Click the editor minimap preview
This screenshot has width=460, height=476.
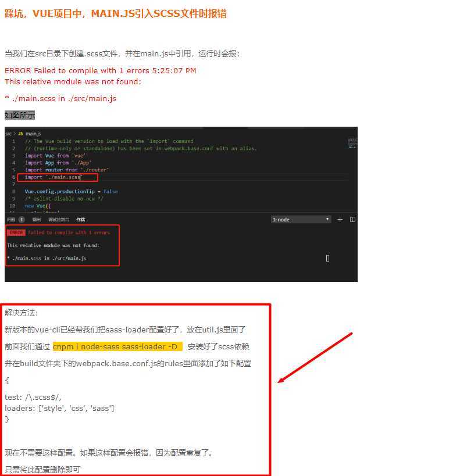352,144
